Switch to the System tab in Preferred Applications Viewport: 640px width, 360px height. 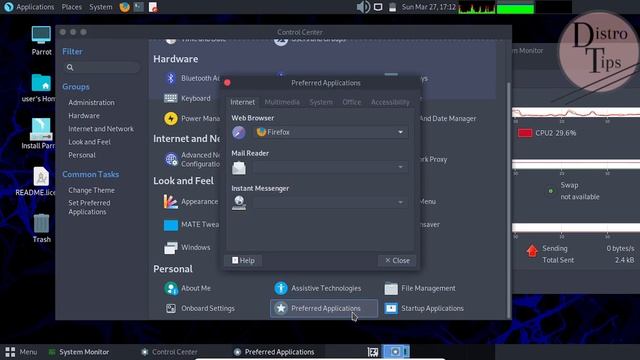(321, 102)
